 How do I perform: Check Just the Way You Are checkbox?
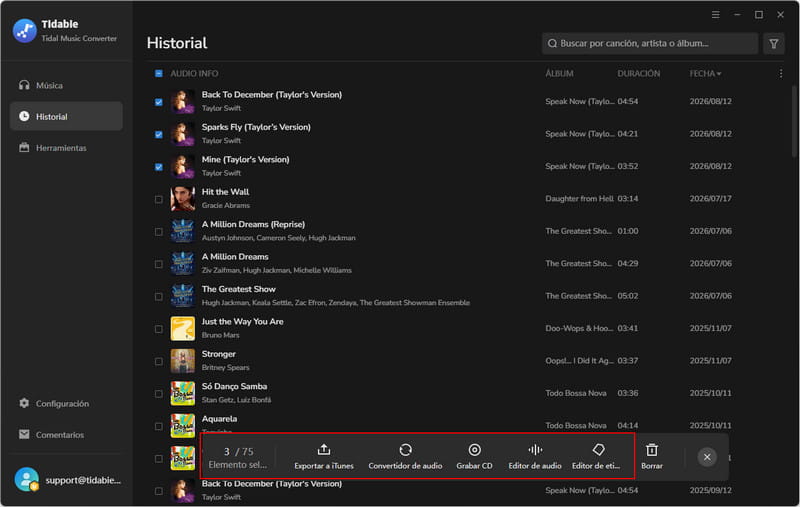pos(159,329)
